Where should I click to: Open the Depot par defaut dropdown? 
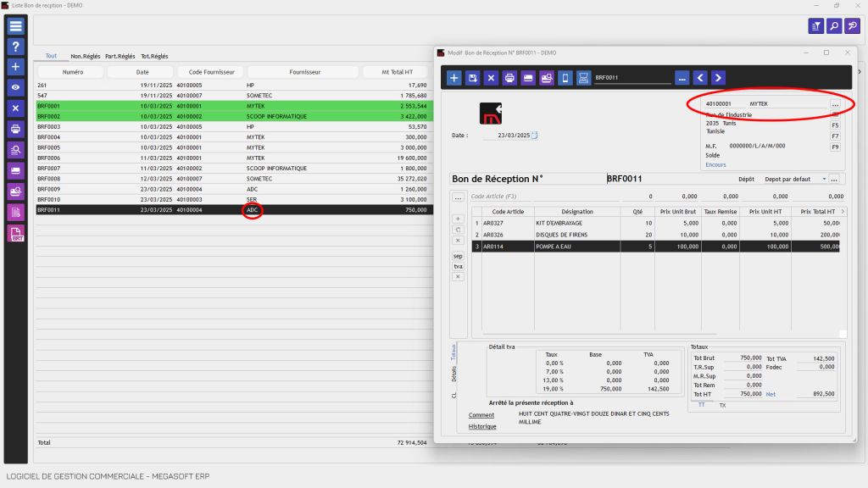click(x=795, y=180)
